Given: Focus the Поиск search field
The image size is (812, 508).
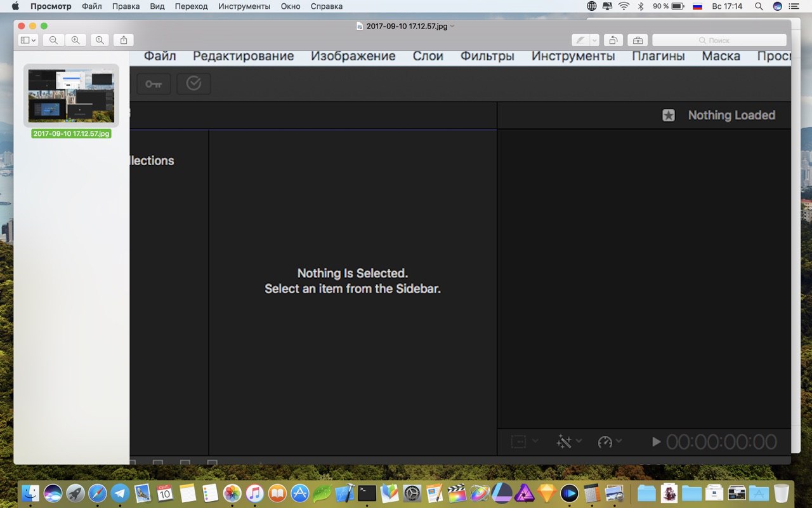Looking at the screenshot, I should pyautogui.click(x=719, y=40).
